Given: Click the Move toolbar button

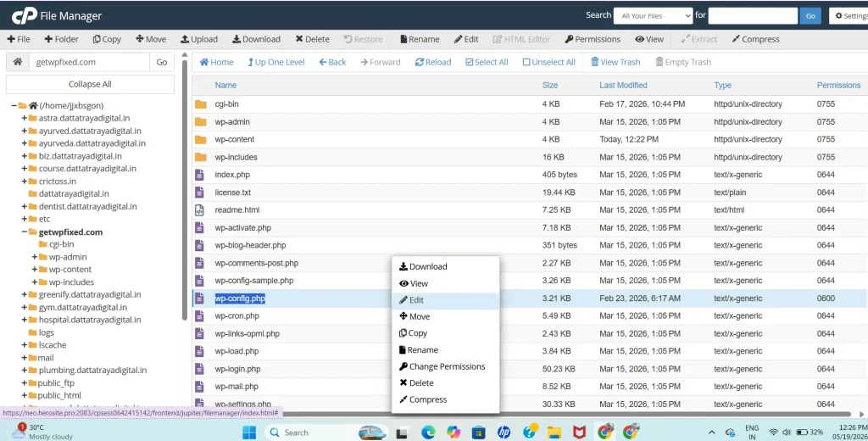Looking at the screenshot, I should pyautogui.click(x=151, y=39).
